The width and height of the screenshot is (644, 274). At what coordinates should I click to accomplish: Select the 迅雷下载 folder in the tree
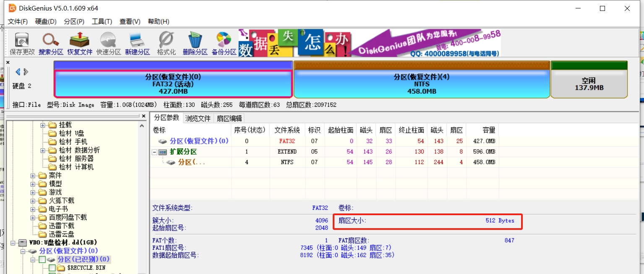62,226
